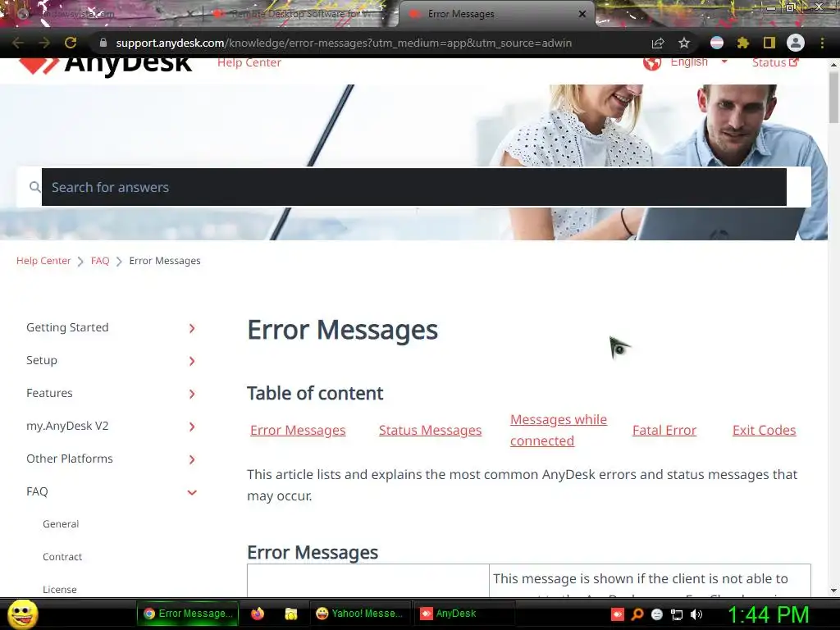840x630 pixels.
Task: Open Other Platforms in the sidebar
Action: (x=70, y=459)
